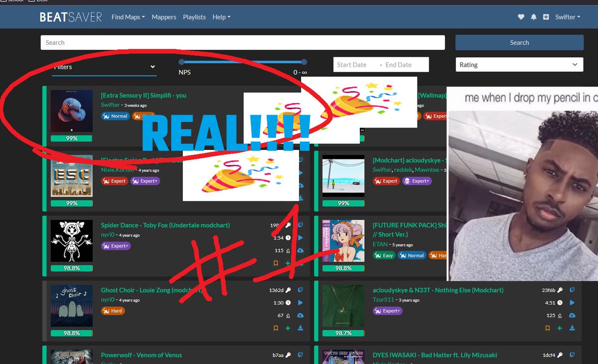One-click install cloud icon for Ghost Choir
Screen dimensions: 598x364
300,316
